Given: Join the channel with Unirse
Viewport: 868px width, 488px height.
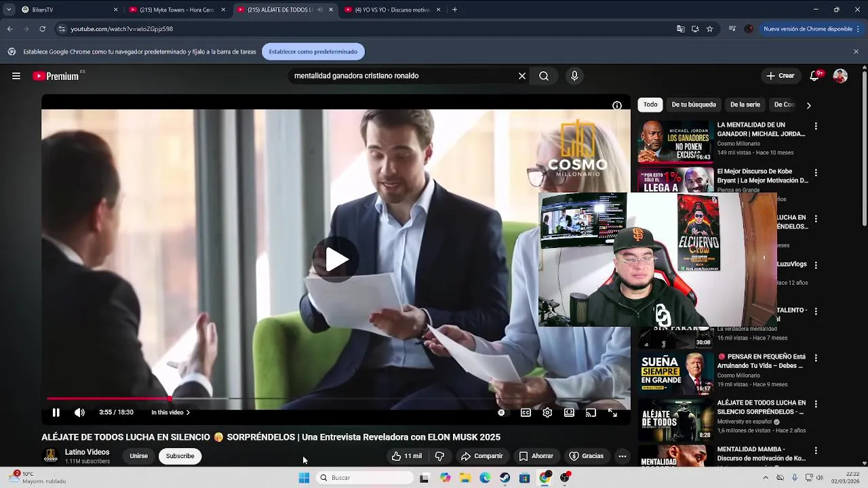Looking at the screenshot, I should click(x=139, y=456).
